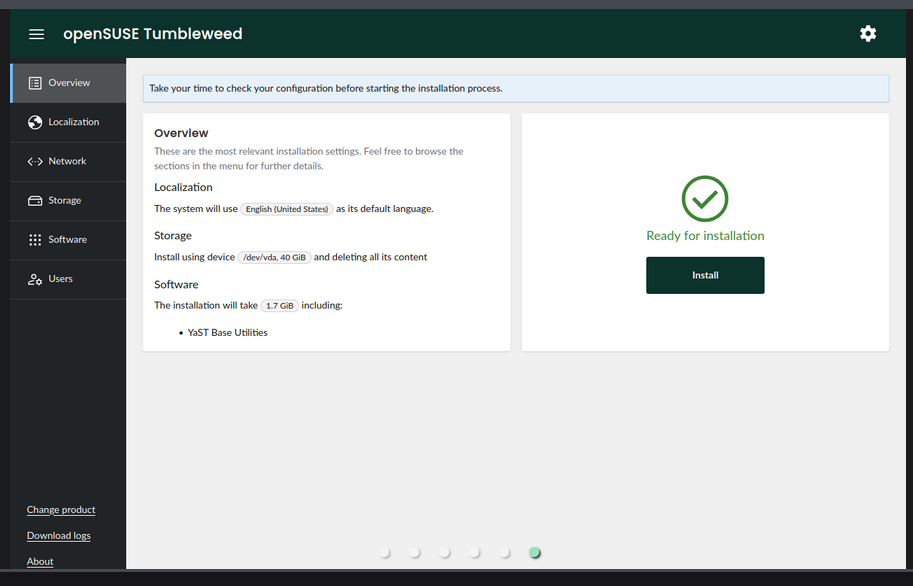Screen dimensions: 913x586
Task: Click the Software grid icon
Action: tap(35, 240)
